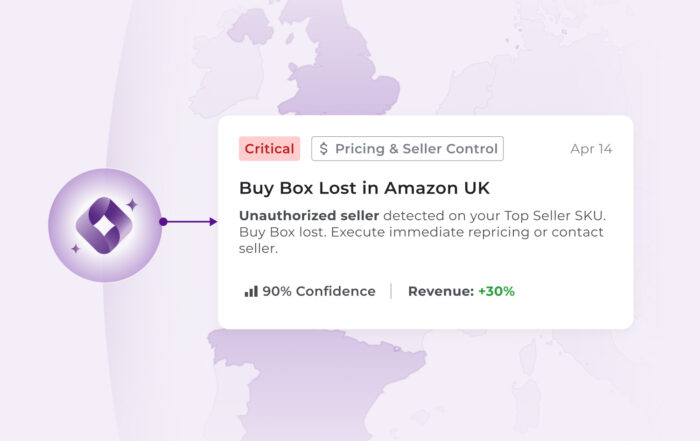Click the 90% Confidence label
Screen dimensions: 700x441
pyautogui.click(x=318, y=291)
